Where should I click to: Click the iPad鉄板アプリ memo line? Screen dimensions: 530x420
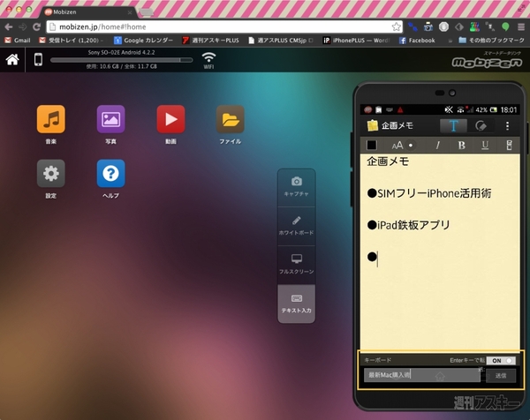pos(408,225)
